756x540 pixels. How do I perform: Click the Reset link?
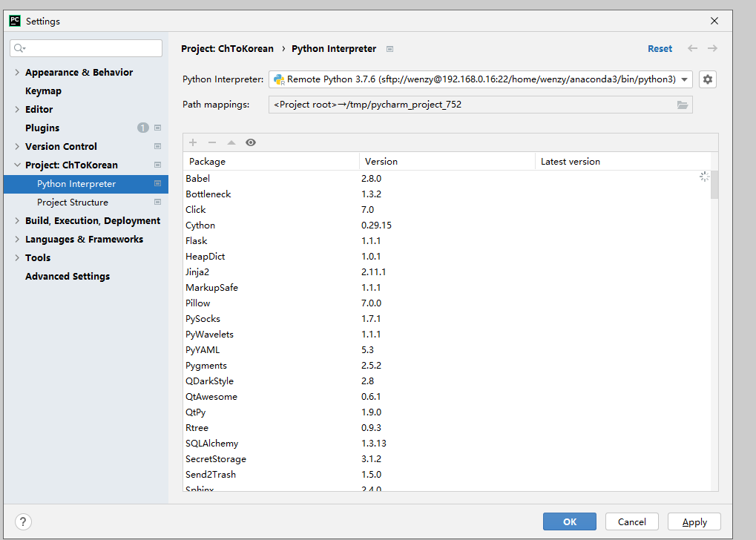click(660, 49)
